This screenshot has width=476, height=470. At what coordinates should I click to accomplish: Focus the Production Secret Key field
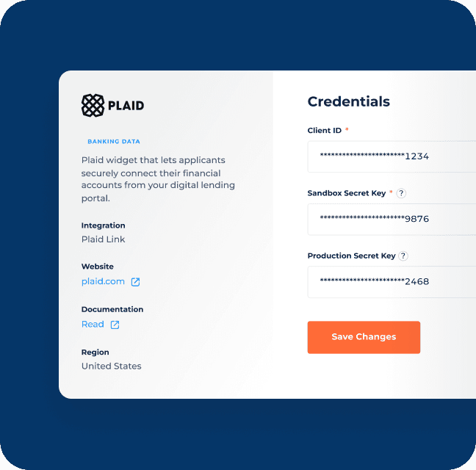click(x=392, y=282)
